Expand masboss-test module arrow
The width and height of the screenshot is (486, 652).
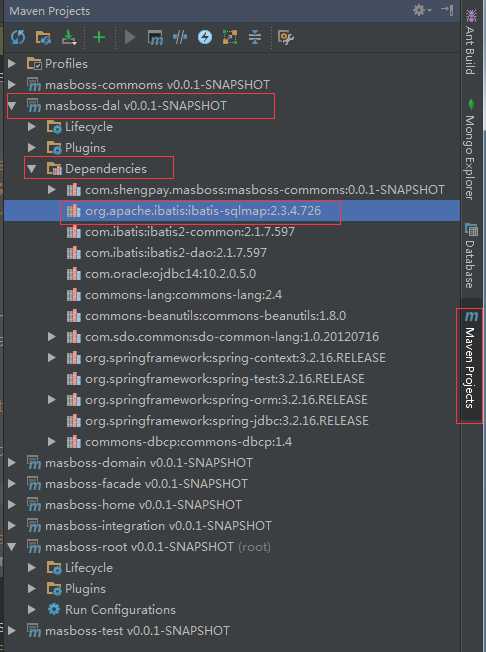click(12, 630)
